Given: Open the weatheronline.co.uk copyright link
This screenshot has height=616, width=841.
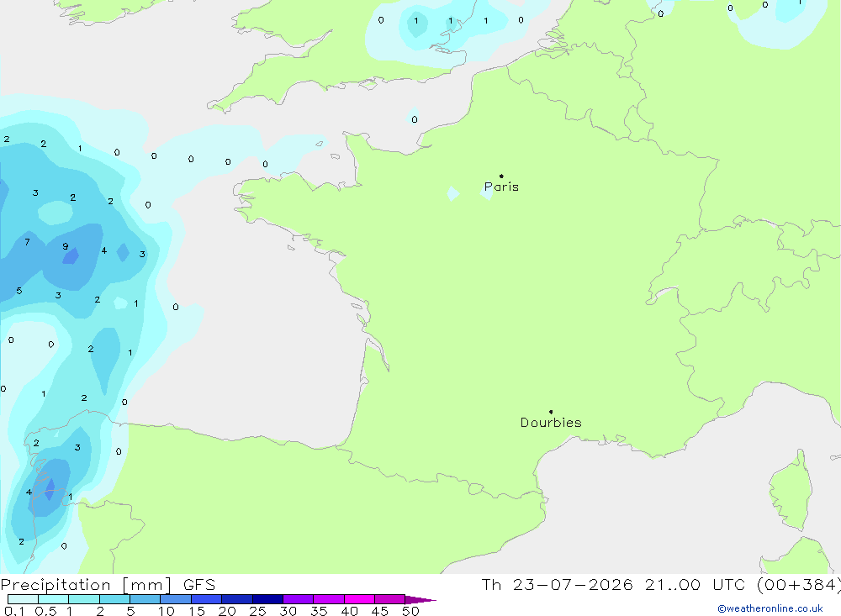Looking at the screenshot, I should [x=770, y=608].
